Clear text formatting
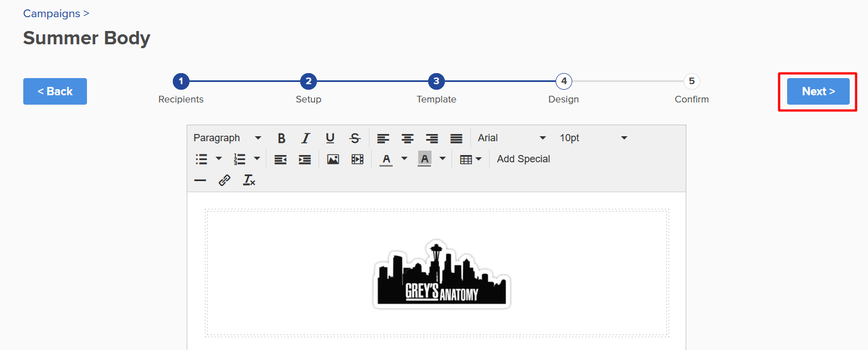 [249, 180]
